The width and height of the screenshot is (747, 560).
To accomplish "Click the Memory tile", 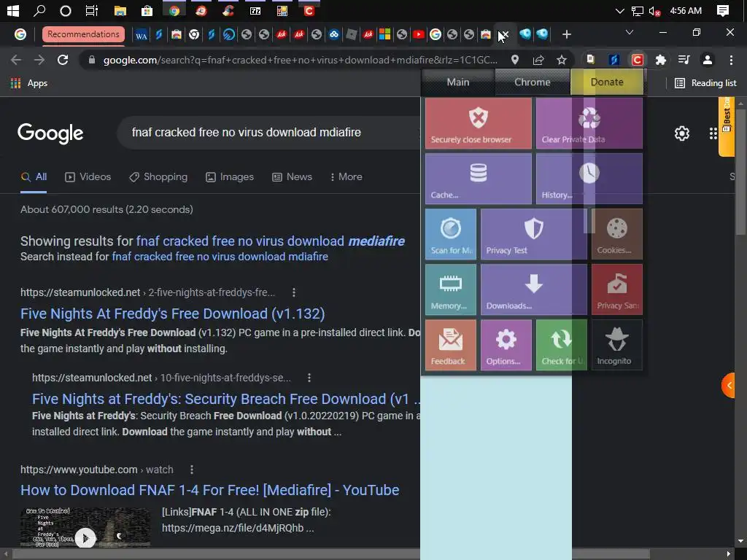I will click(x=451, y=289).
